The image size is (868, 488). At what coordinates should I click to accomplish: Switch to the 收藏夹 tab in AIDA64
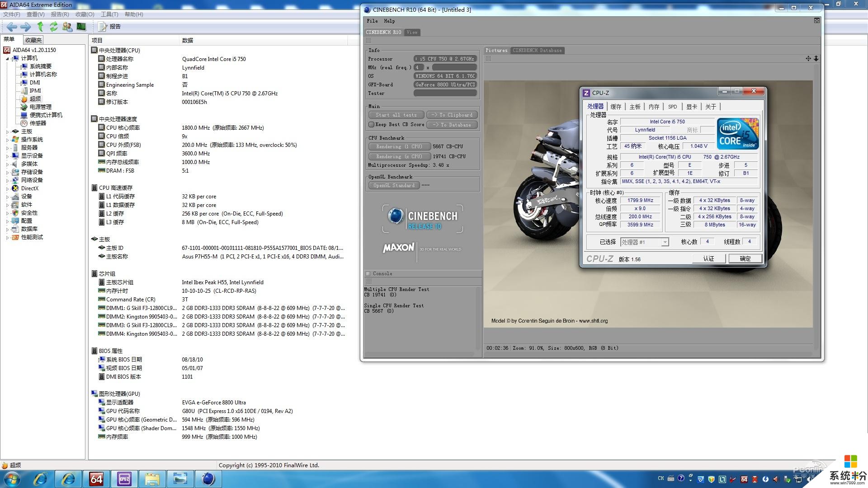coord(33,40)
